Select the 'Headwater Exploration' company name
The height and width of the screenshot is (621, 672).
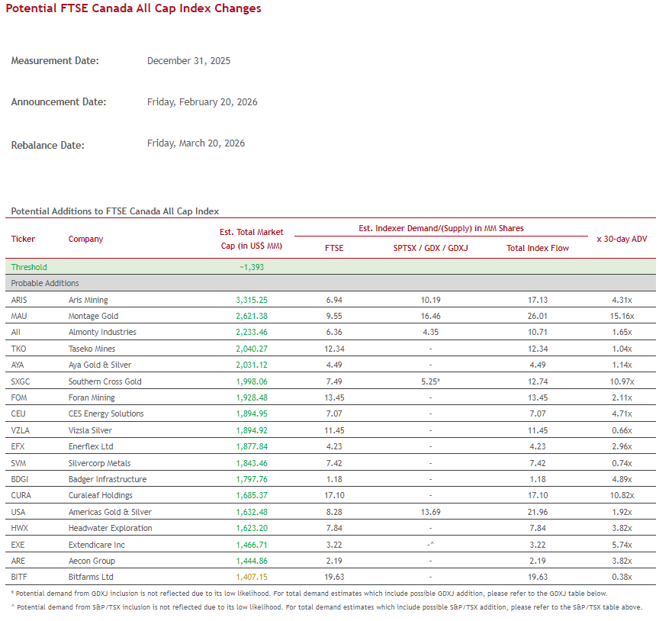[110, 528]
